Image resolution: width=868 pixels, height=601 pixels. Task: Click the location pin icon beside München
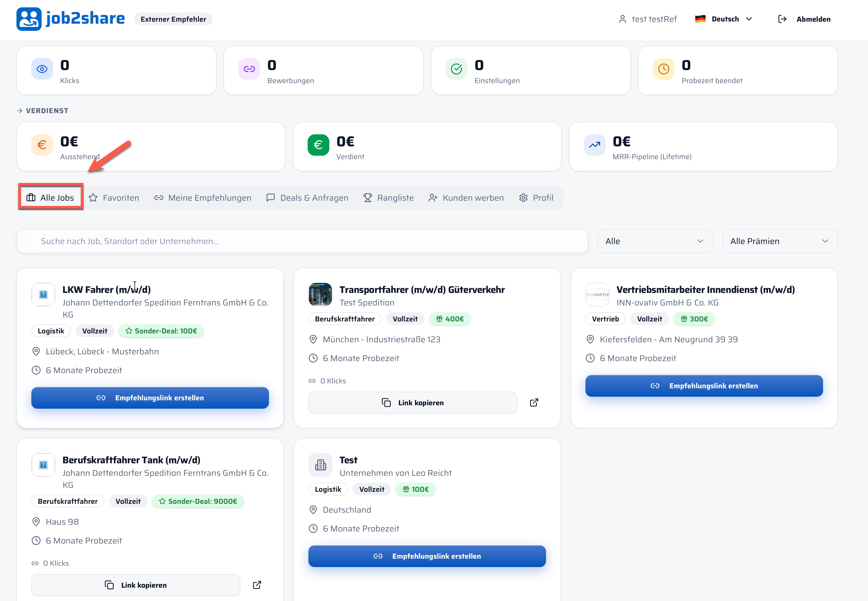pos(313,339)
